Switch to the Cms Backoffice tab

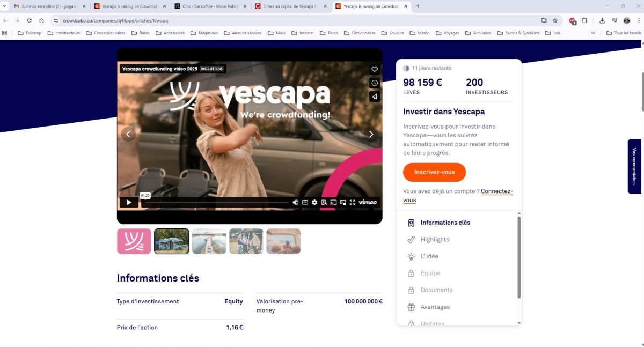[x=210, y=6]
